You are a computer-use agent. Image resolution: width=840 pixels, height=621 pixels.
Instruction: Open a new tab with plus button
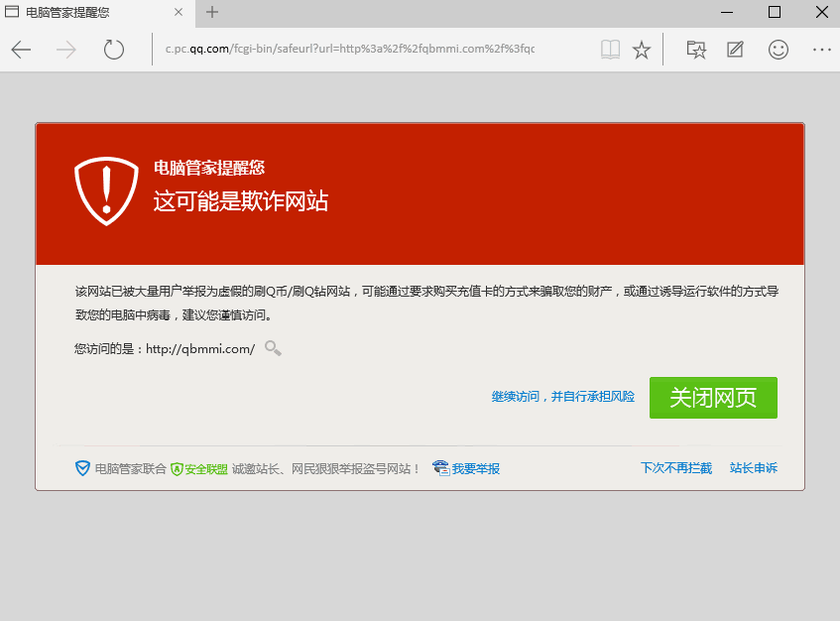click(x=212, y=12)
